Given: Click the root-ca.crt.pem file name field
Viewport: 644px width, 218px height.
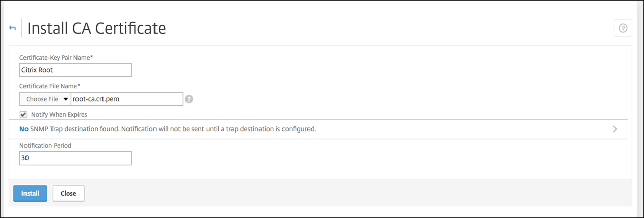Looking at the screenshot, I should pos(126,99).
